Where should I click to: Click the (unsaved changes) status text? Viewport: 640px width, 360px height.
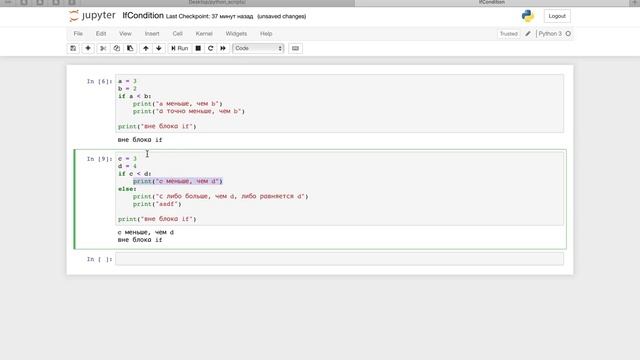282,16
